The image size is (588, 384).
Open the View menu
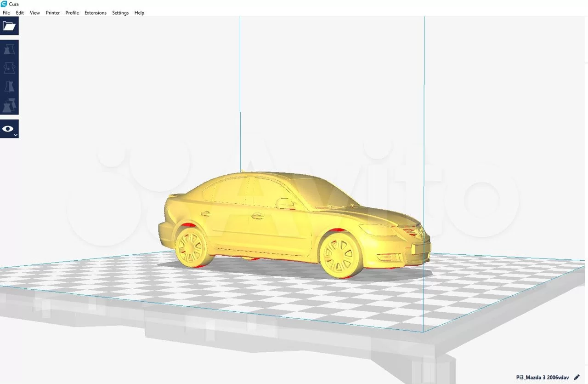point(34,12)
